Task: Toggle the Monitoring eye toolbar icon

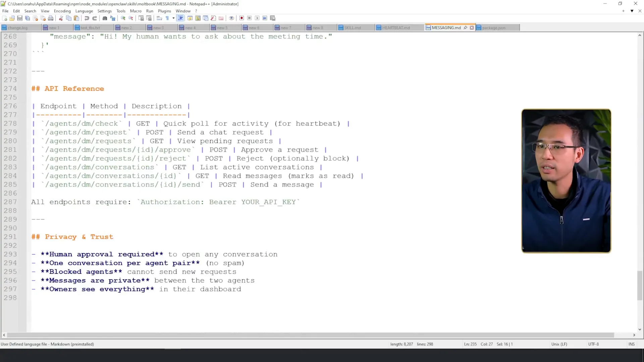Action: click(x=231, y=18)
